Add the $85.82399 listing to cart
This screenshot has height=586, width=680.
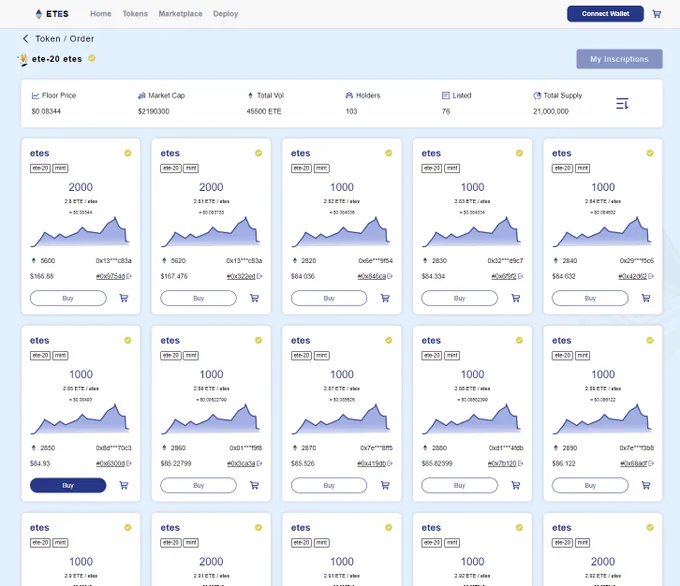tap(516, 485)
